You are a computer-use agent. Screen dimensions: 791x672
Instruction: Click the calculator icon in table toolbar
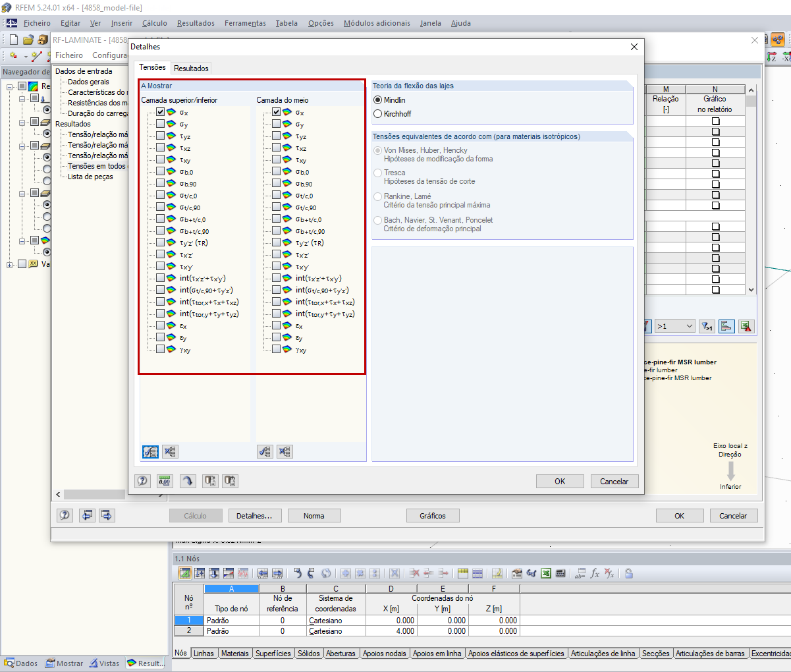click(560, 573)
